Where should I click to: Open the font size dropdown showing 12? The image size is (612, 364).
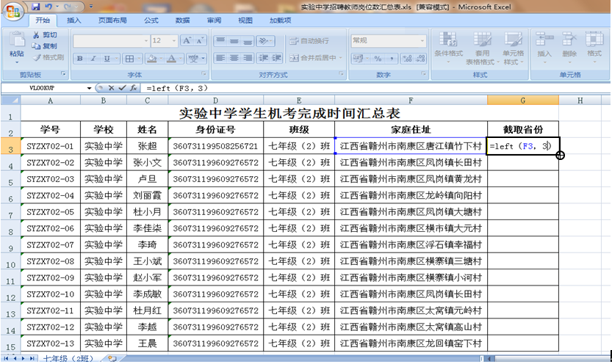click(x=173, y=40)
